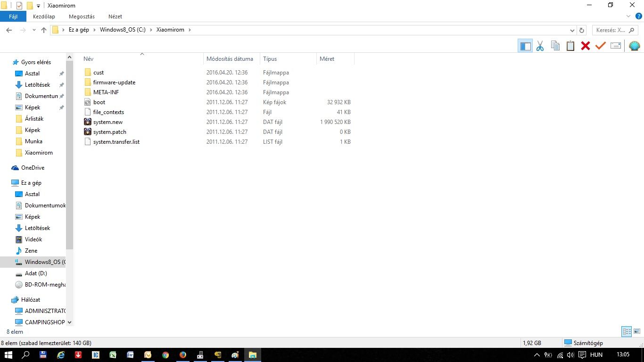Select the file_contexts file
The image size is (644, 362).
pos(108,112)
